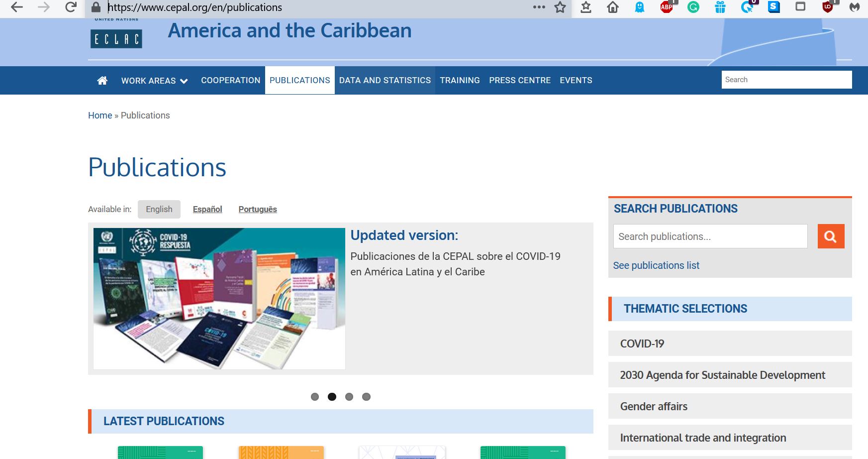Open the COVID-19 publications banner image

(219, 299)
